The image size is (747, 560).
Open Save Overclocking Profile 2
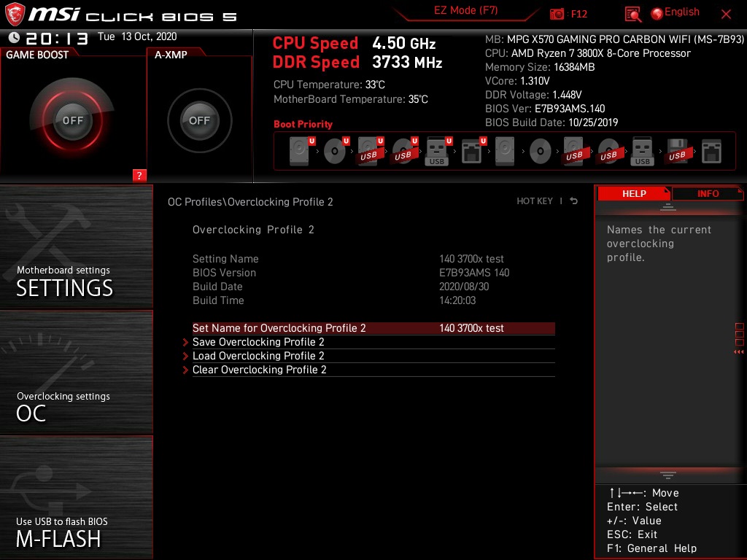(373, 342)
